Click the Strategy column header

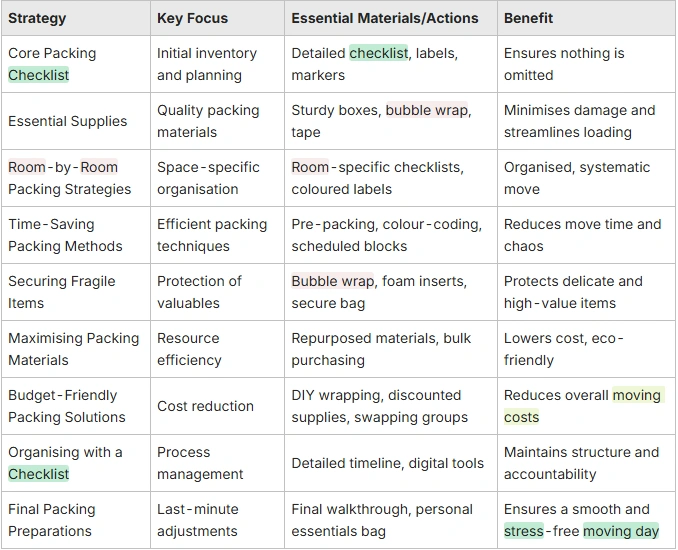tap(37, 18)
